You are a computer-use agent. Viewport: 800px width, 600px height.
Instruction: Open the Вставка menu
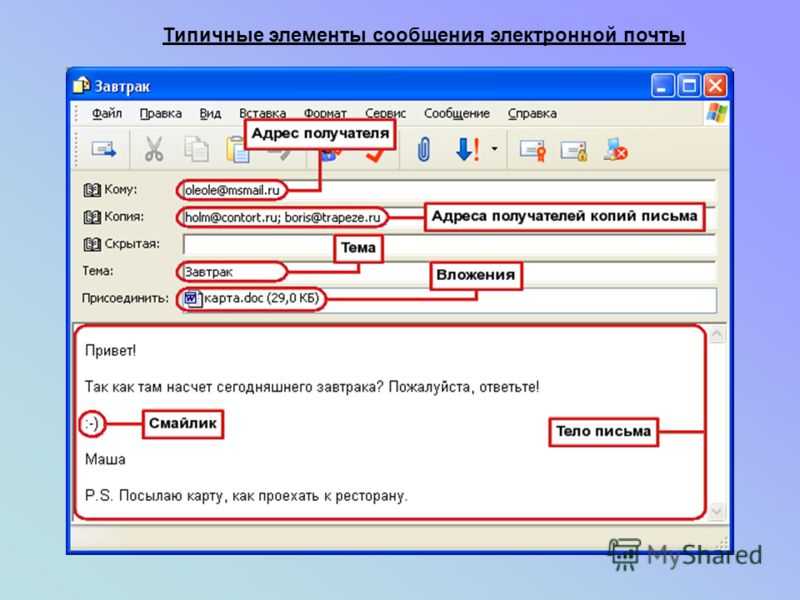click(262, 112)
